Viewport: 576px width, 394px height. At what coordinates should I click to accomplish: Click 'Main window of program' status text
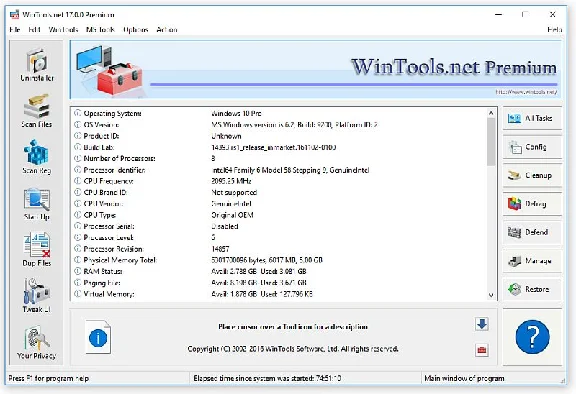pyautogui.click(x=464, y=378)
